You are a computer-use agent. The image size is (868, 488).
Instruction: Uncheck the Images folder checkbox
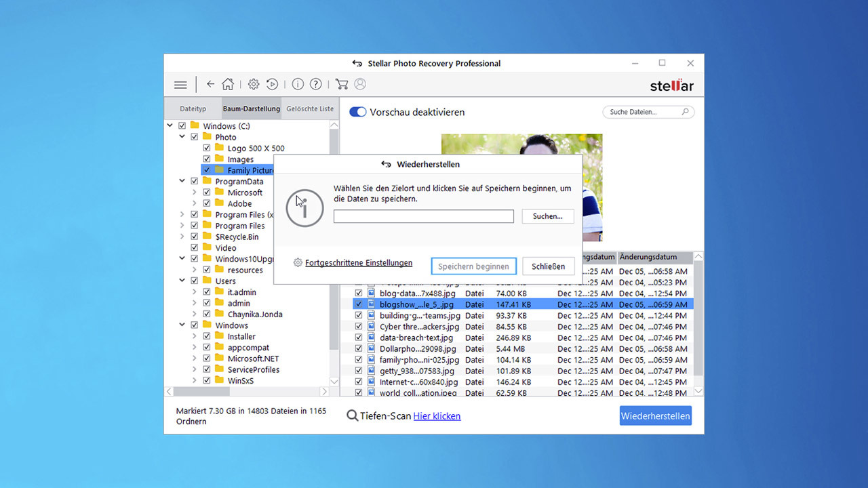coord(207,159)
